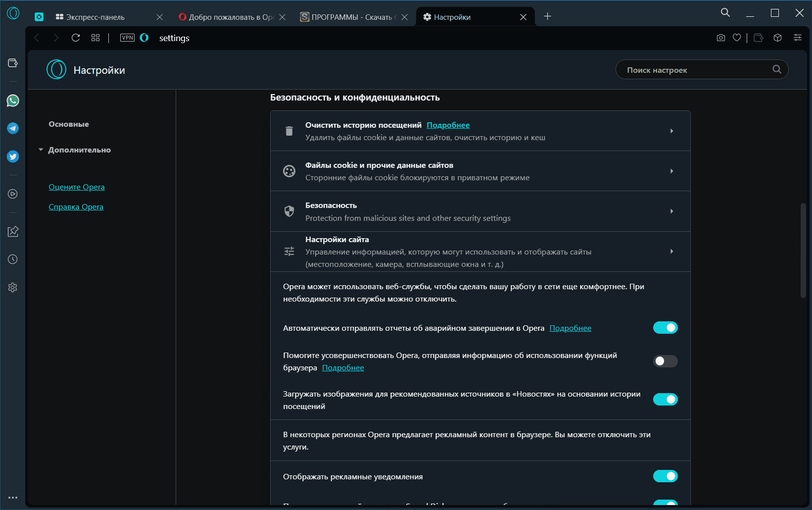The width and height of the screenshot is (812, 510).
Task: Open the settings gear in the sidebar
Action: click(13, 288)
